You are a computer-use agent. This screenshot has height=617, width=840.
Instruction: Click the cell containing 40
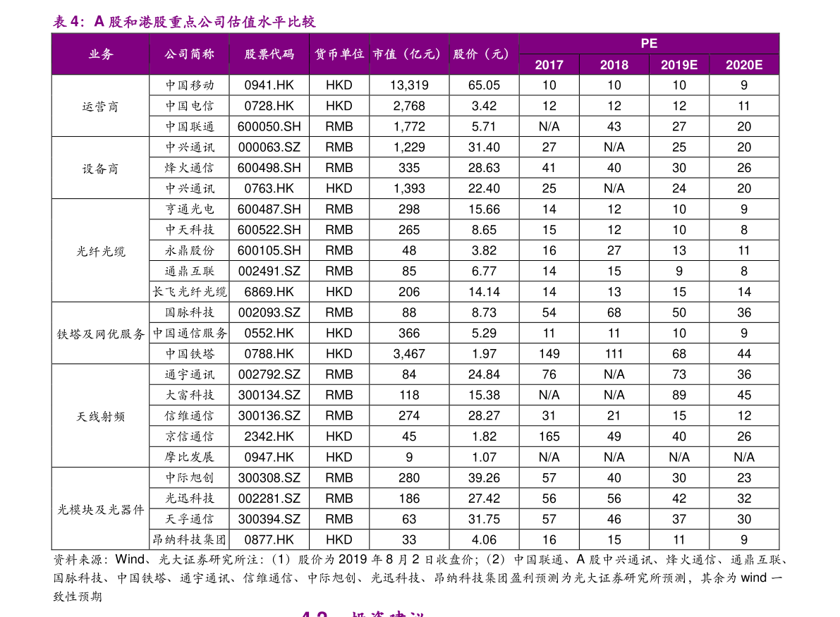[x=678, y=436]
